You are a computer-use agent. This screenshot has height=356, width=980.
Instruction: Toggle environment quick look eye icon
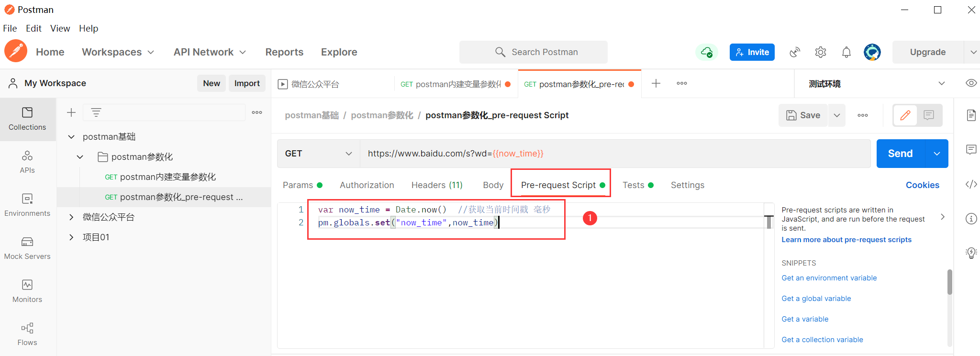coord(971,83)
